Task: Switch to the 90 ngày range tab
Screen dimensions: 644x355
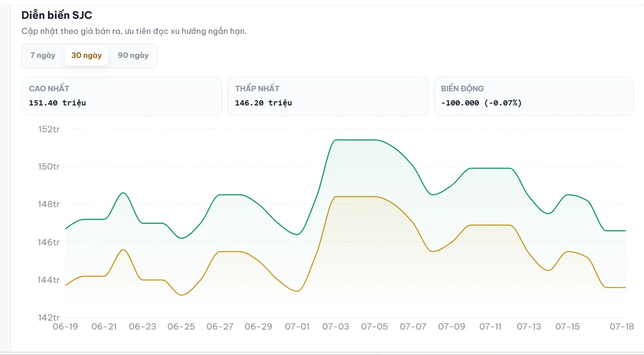Action: coord(133,56)
